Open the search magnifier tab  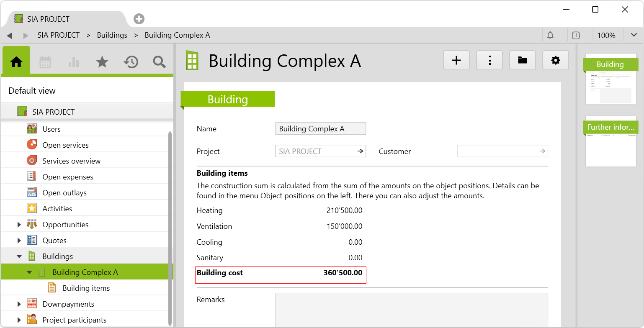click(x=159, y=62)
